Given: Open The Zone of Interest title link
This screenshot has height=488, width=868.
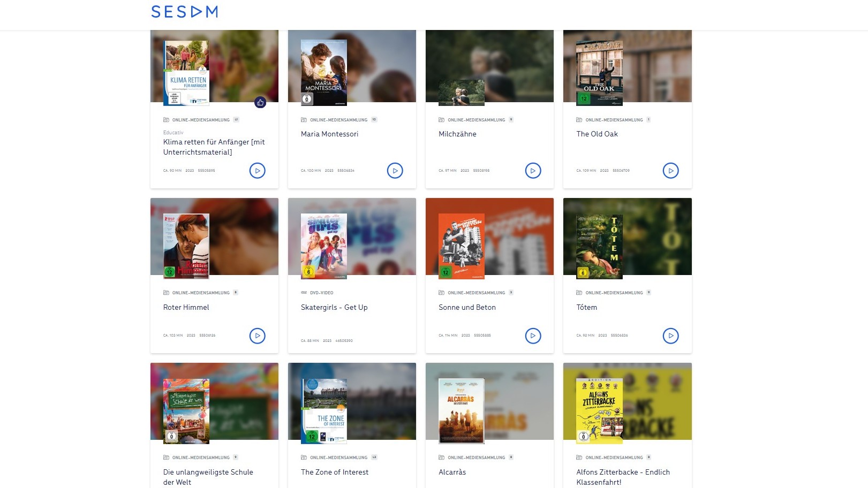Looking at the screenshot, I should click(335, 472).
